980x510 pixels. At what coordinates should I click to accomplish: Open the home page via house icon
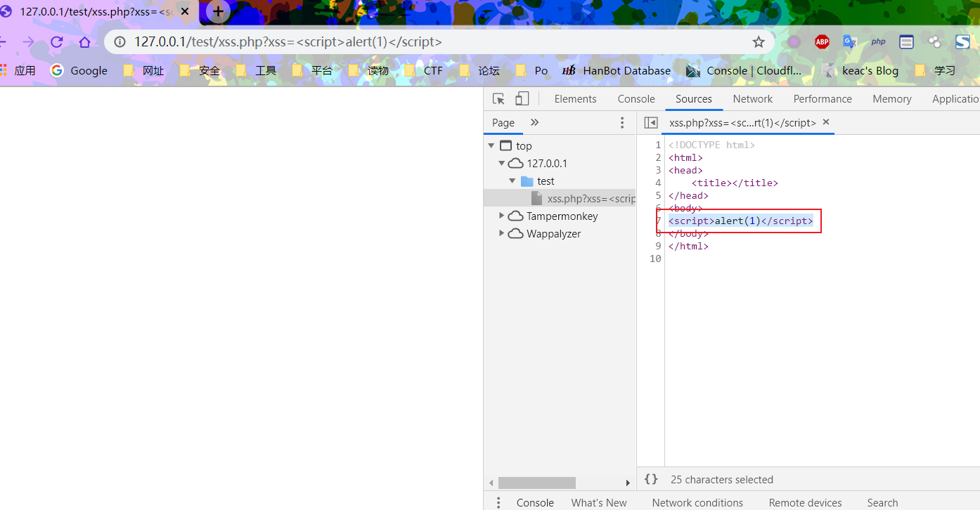pyautogui.click(x=84, y=42)
